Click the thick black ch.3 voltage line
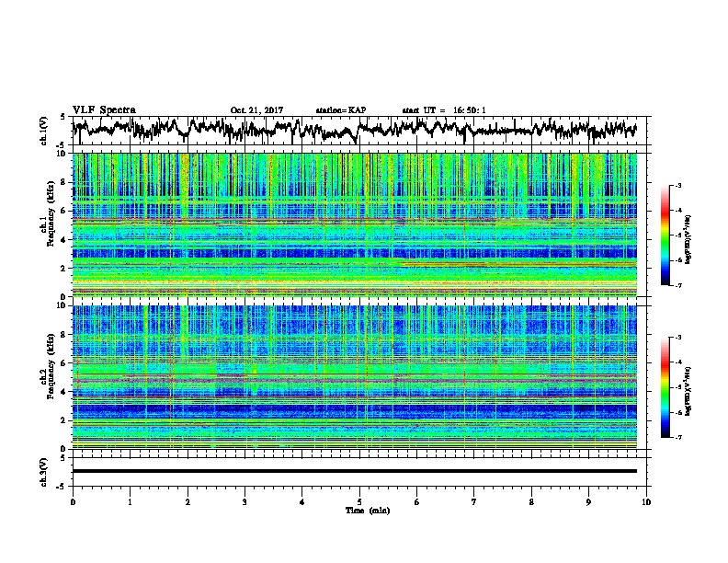This screenshot has width=728, height=563. tap(354, 471)
